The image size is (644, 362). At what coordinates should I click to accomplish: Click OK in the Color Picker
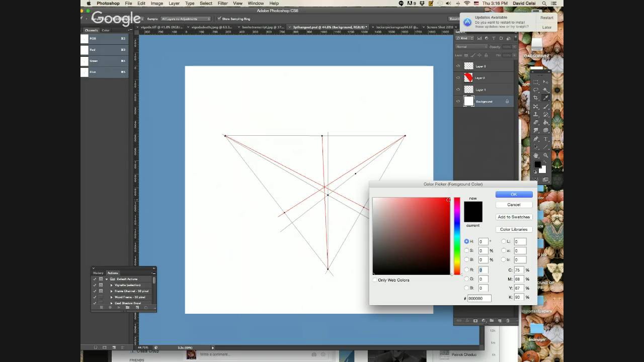click(x=514, y=195)
